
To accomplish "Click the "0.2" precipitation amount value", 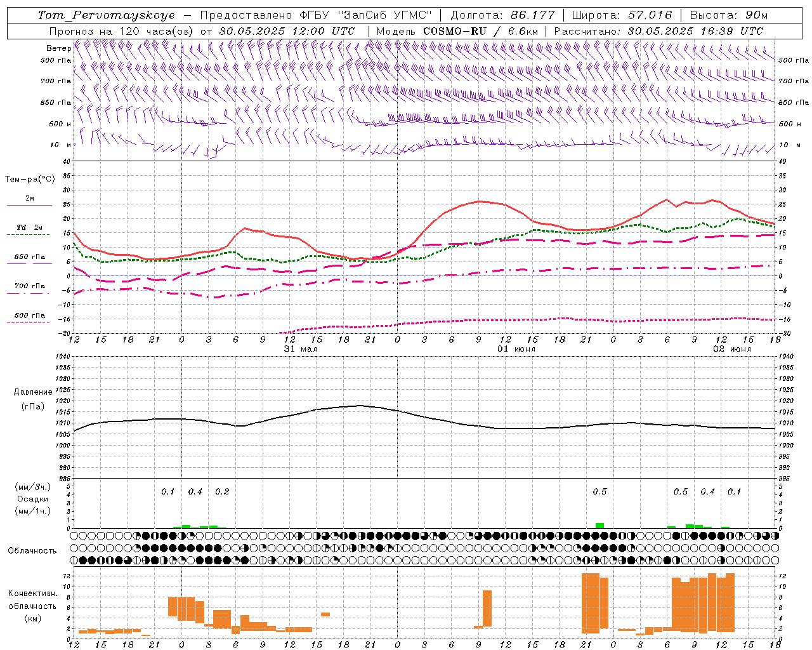I will [222, 492].
